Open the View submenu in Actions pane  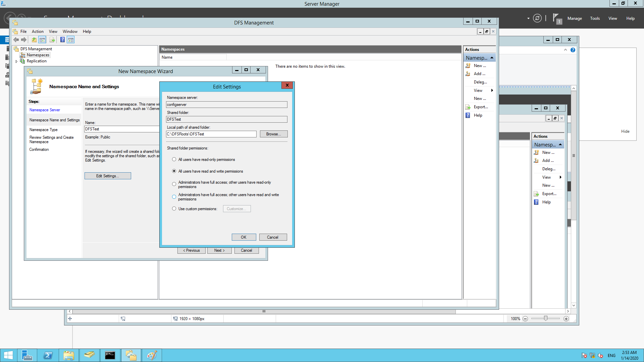point(479,90)
